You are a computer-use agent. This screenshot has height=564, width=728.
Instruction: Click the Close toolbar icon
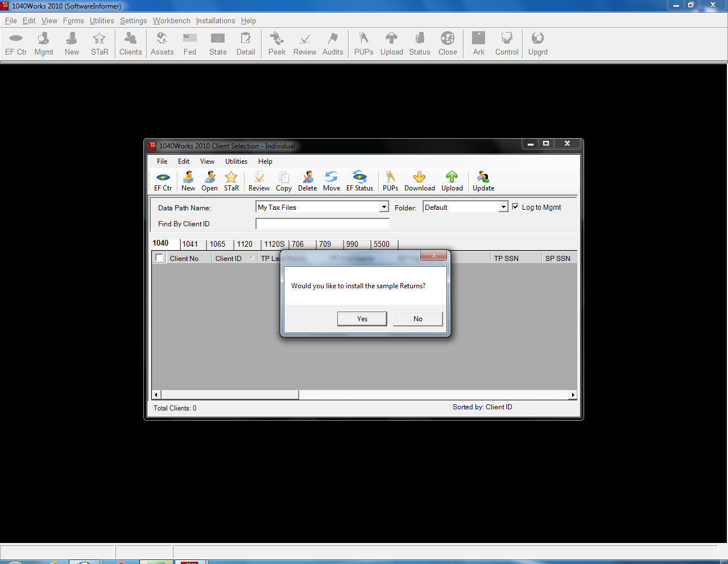[x=447, y=44]
